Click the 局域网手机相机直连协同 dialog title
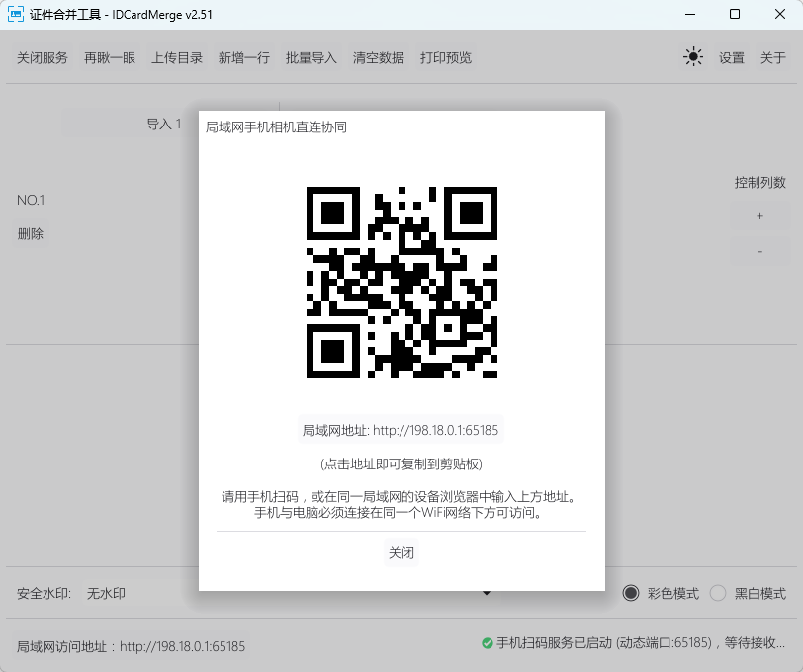This screenshot has width=803, height=672. 276,126
